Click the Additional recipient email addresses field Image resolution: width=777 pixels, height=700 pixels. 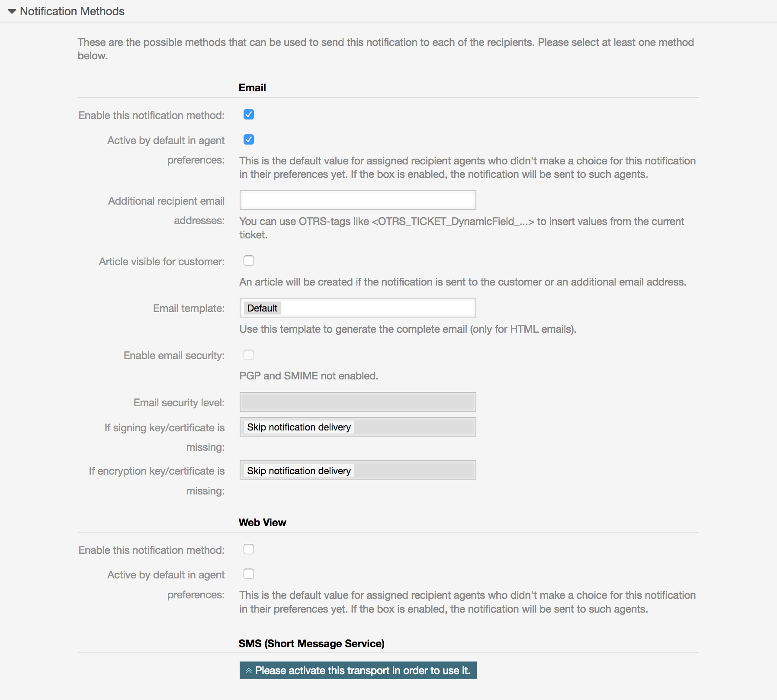pyautogui.click(x=357, y=200)
